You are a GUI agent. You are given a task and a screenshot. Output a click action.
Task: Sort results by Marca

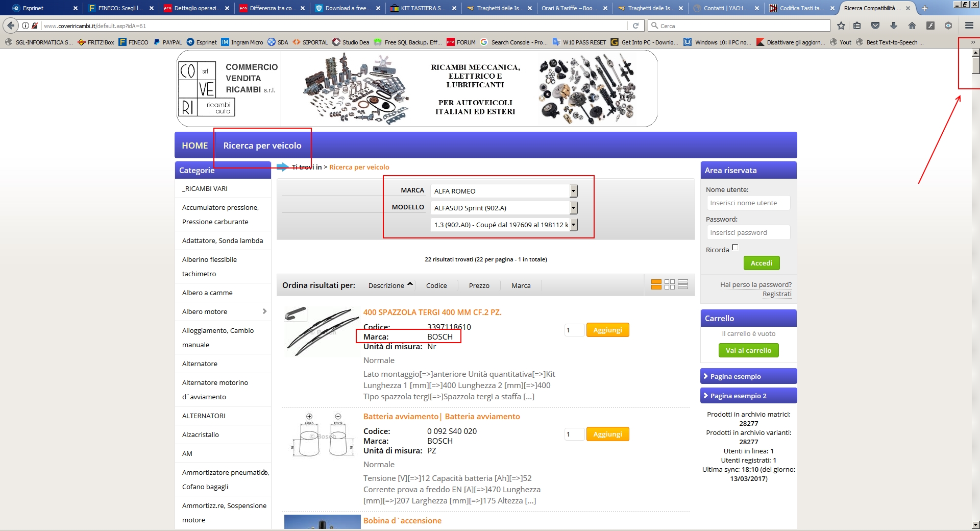[x=521, y=285]
